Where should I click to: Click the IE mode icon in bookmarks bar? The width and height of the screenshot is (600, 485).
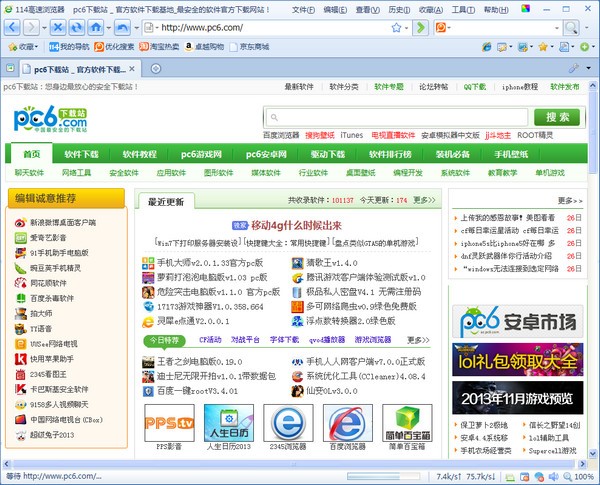tap(487, 47)
